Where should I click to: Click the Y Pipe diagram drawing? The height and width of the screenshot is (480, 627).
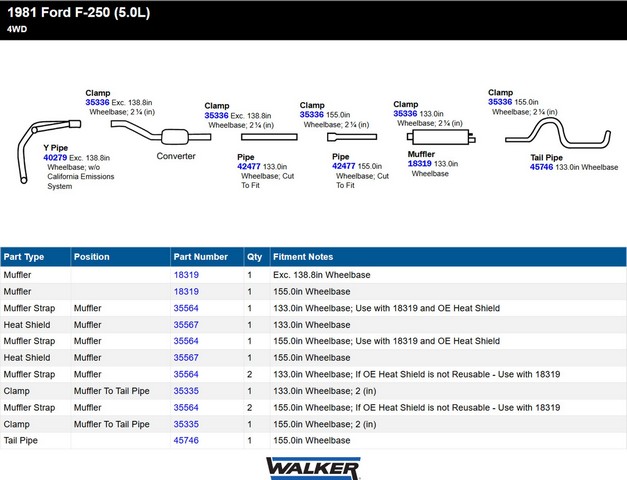coord(48,151)
